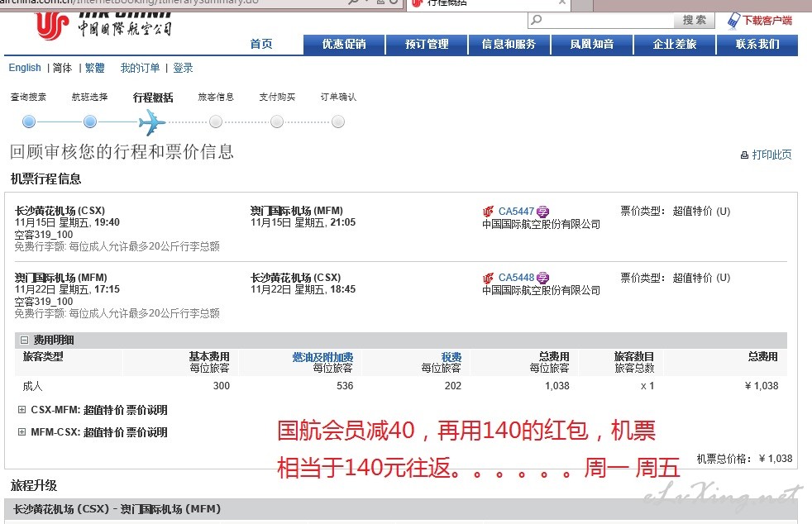Image resolution: width=812 pixels, height=524 pixels.
Task: Click the purple badge icon after CA5447
Action: 542,212
